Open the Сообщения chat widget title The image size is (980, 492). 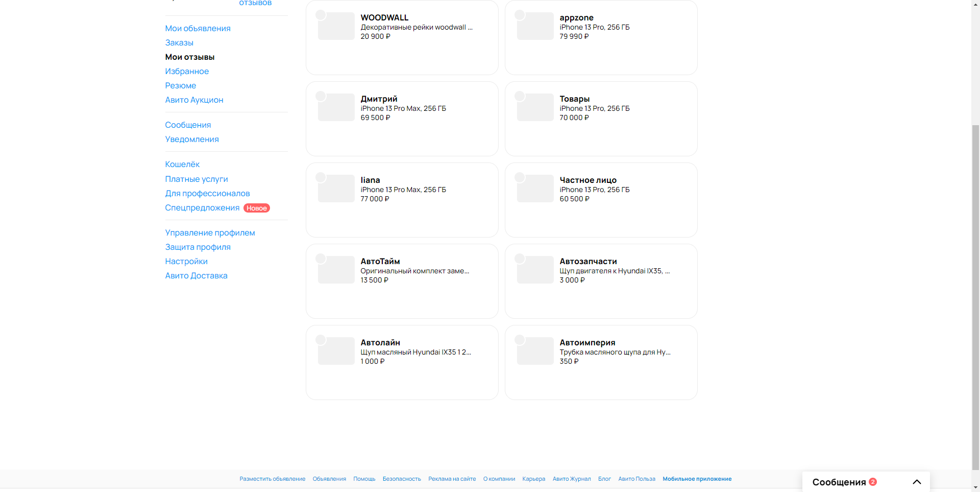pyautogui.click(x=839, y=482)
